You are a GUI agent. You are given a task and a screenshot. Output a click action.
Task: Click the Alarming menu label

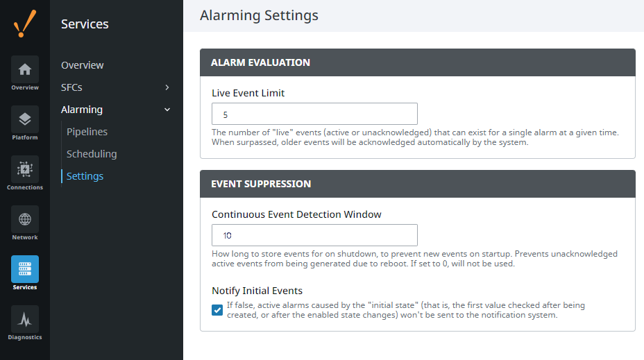[x=82, y=110]
